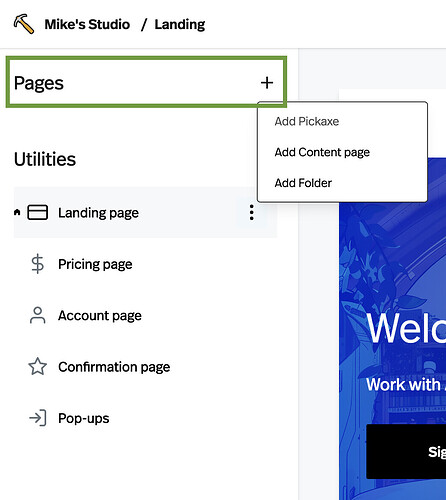Click the black Sign button in preview
Viewport: 446px width, 500px height.
(x=406, y=451)
